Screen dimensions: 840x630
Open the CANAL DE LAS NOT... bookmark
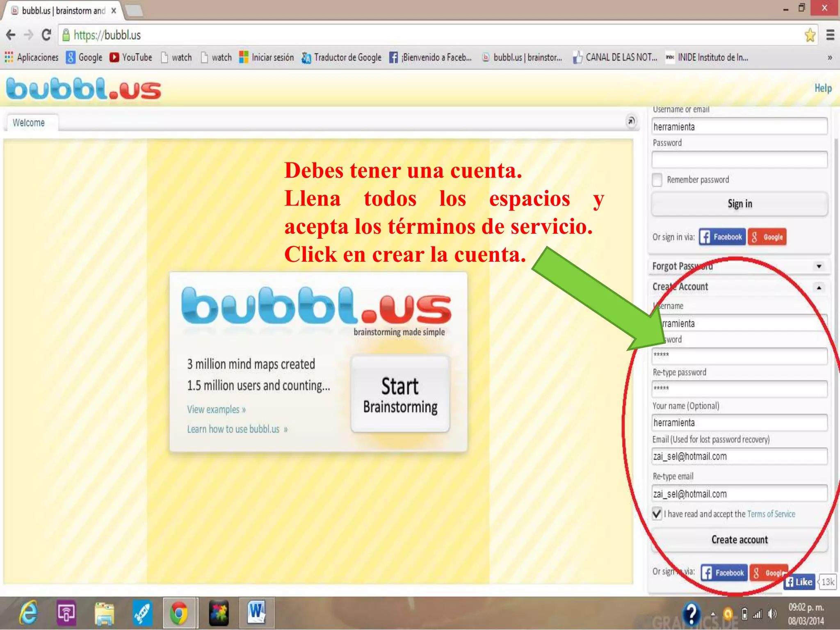[x=615, y=57]
